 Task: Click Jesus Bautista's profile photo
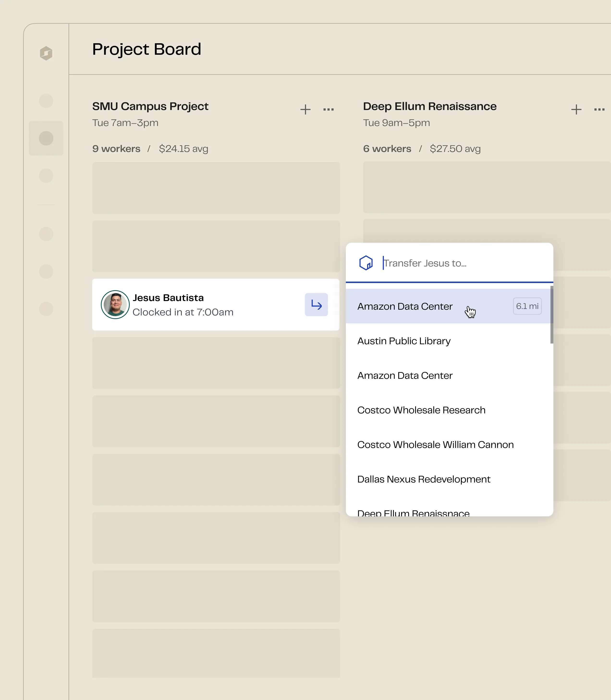[x=115, y=304]
